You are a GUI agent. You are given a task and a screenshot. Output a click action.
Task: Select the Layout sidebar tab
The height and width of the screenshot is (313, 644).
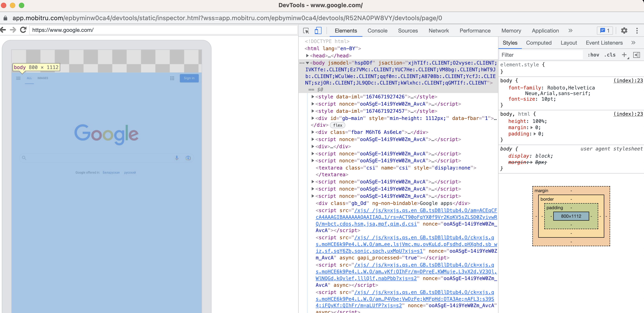pos(569,43)
